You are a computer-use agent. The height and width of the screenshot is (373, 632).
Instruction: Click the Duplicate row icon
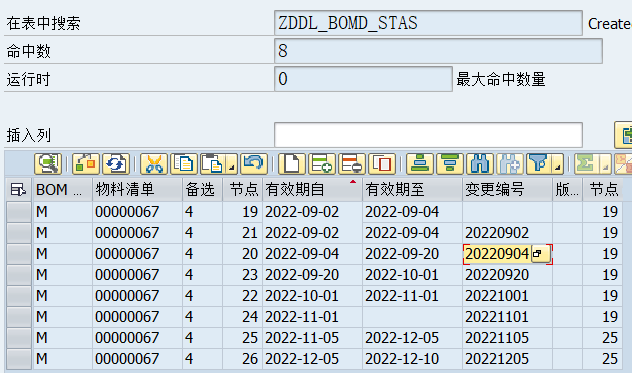click(382, 164)
